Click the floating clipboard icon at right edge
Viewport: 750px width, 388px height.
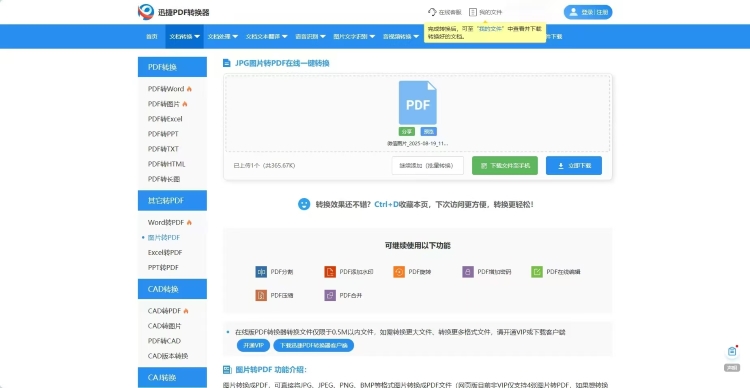click(x=732, y=352)
